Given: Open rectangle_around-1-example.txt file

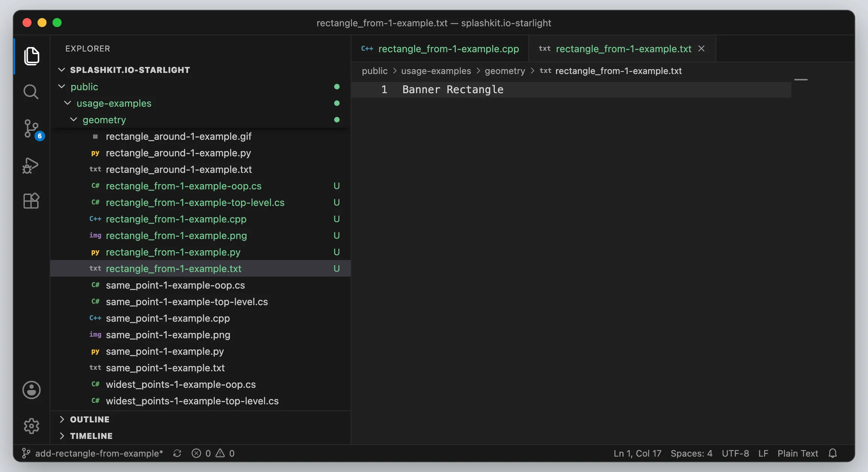Looking at the screenshot, I should point(200,169).
